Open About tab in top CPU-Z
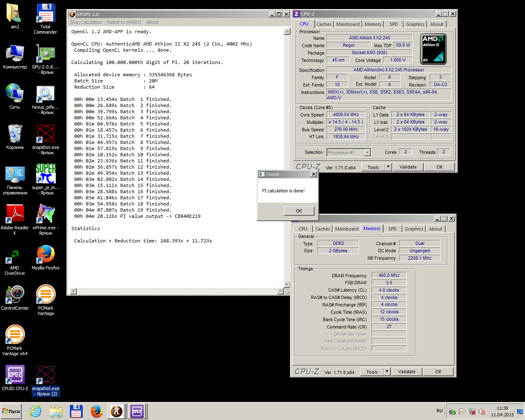Screen dimensions: 525x420 [x=437, y=24]
